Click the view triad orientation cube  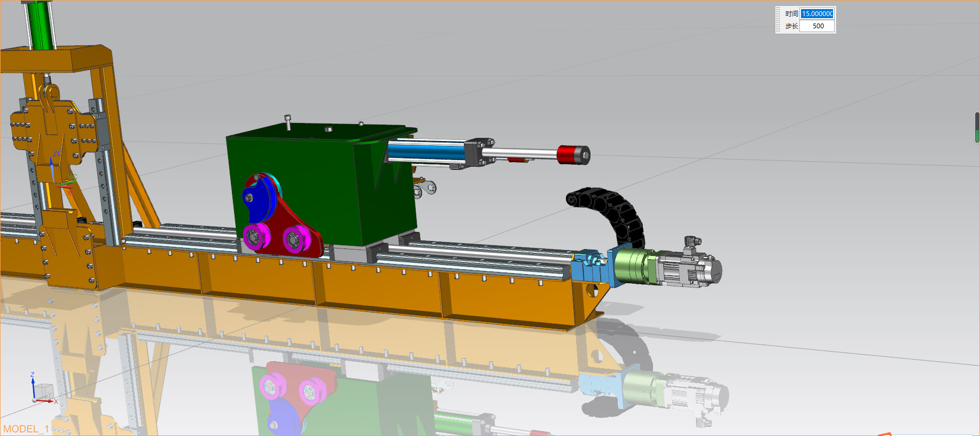pos(43,391)
